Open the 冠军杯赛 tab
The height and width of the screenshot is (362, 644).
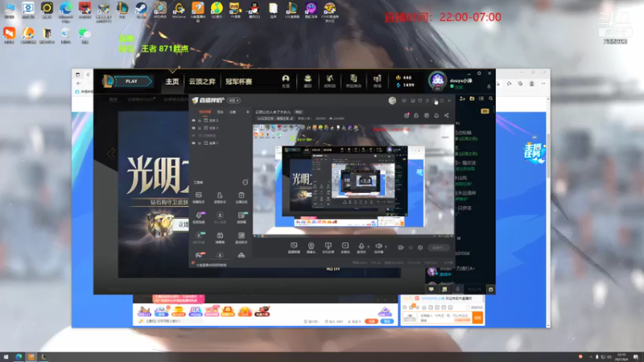[x=238, y=81]
